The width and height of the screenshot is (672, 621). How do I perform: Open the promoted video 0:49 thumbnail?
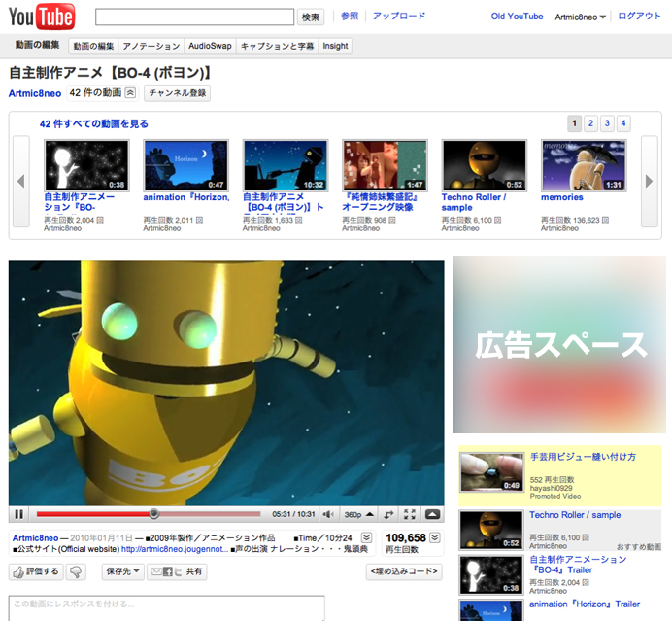click(x=491, y=472)
